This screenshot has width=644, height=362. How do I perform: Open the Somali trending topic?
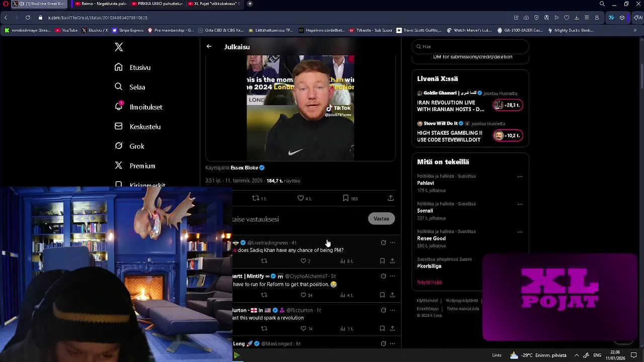pos(425,211)
